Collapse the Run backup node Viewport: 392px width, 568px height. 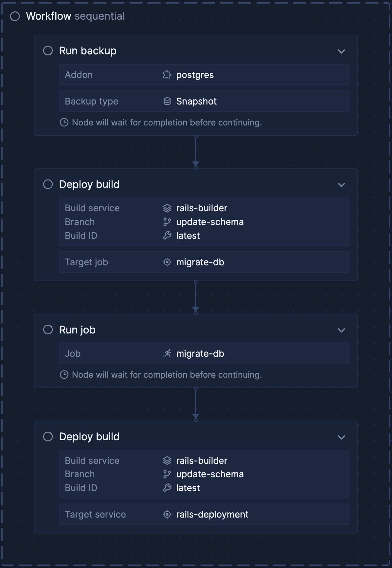[x=342, y=51]
